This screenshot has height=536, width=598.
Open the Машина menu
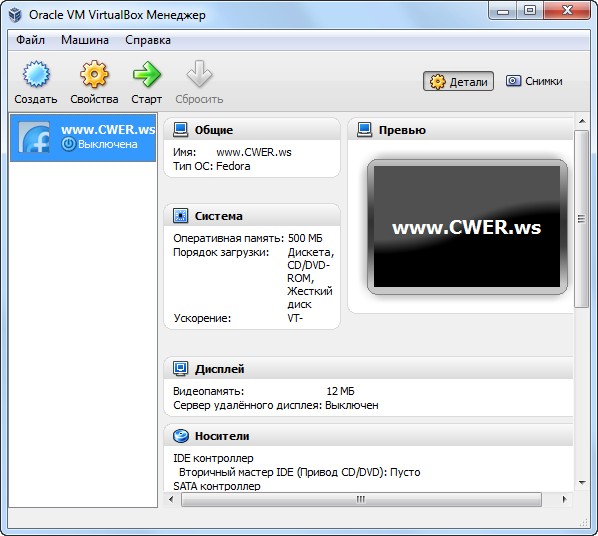[85, 40]
